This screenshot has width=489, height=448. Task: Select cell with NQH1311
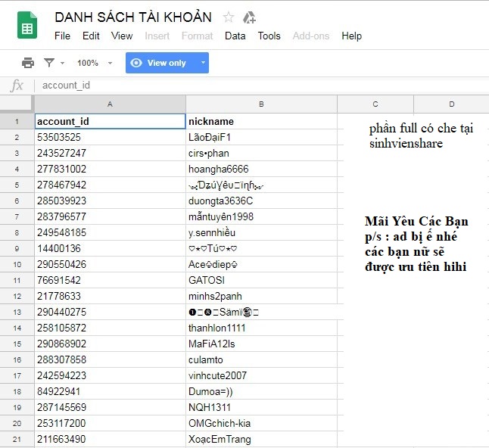coord(261,407)
